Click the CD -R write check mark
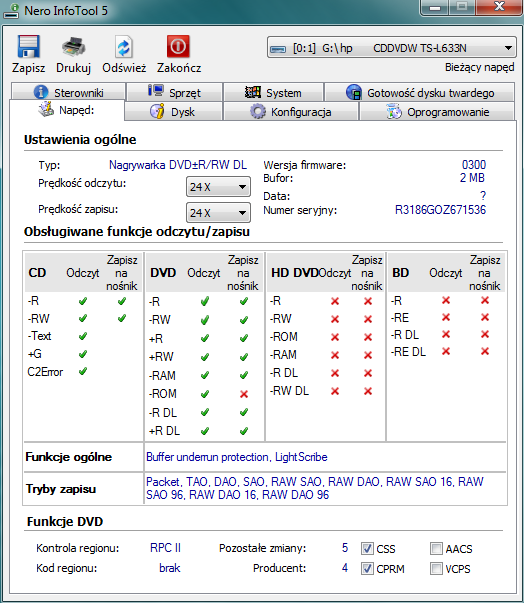Image resolution: width=524 pixels, height=603 pixels. point(122,301)
